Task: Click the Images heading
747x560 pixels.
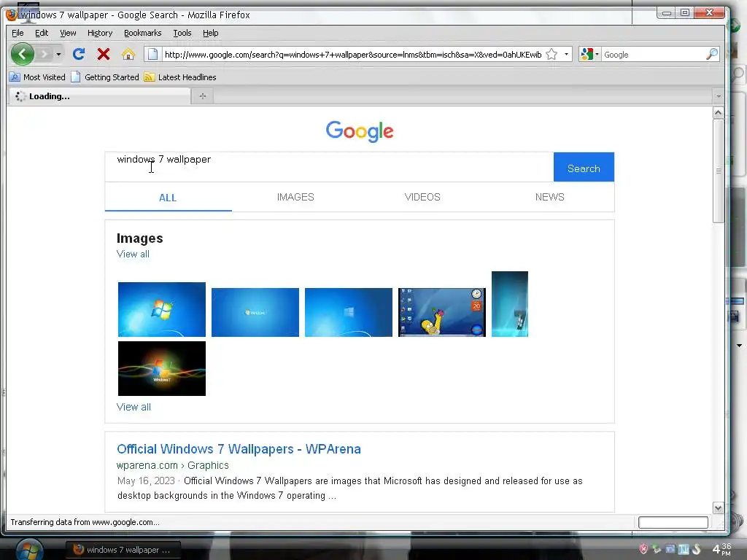Action: point(139,238)
